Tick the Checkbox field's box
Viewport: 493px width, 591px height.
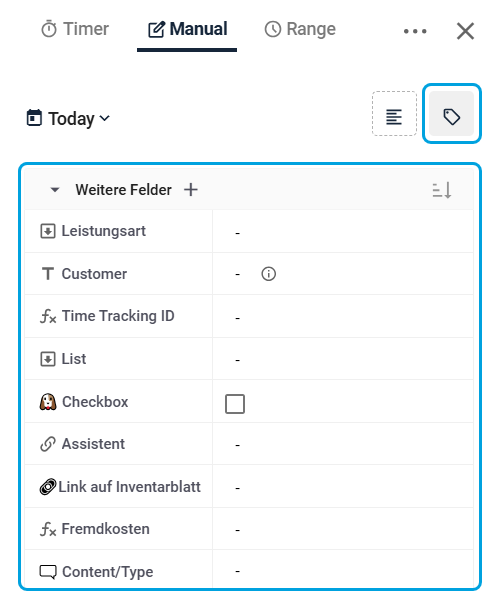click(235, 404)
